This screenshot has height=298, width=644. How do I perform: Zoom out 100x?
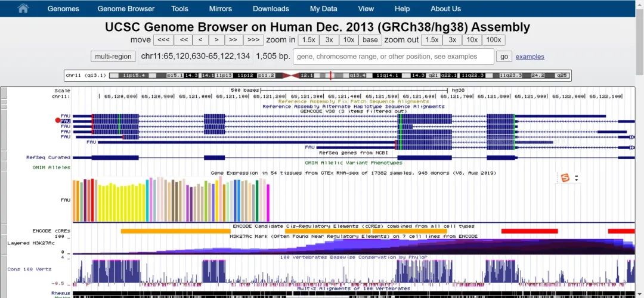493,40
